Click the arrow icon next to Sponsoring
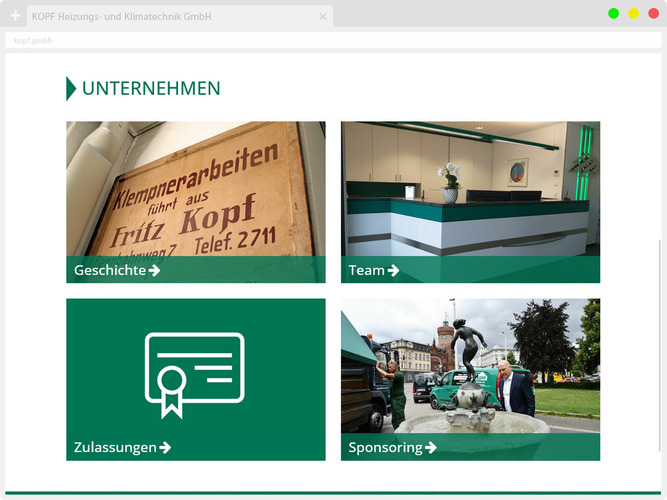This screenshot has width=667, height=500. click(x=431, y=447)
